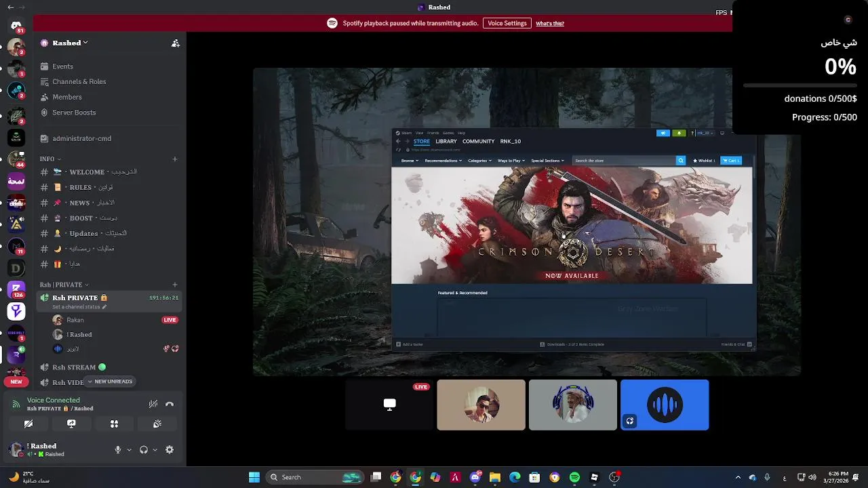868x488 pixels.
Task: Expand the Steam Browse dropdown
Action: pyautogui.click(x=408, y=161)
